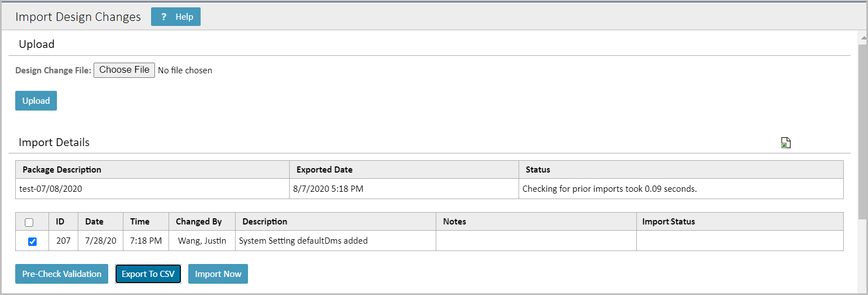Viewport: 868px width, 295px height.
Task: Click the "Status" column header
Action: point(681,170)
